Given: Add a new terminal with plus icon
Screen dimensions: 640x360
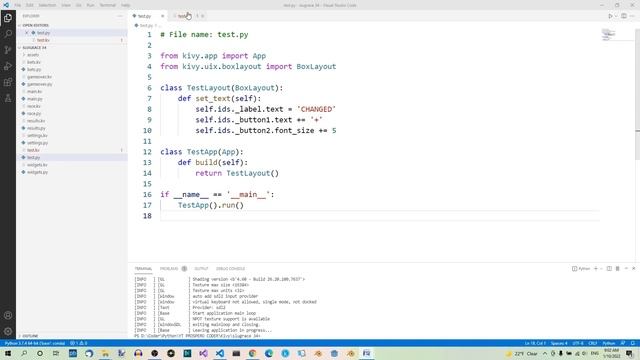Looking at the screenshot, I should [x=596, y=269].
